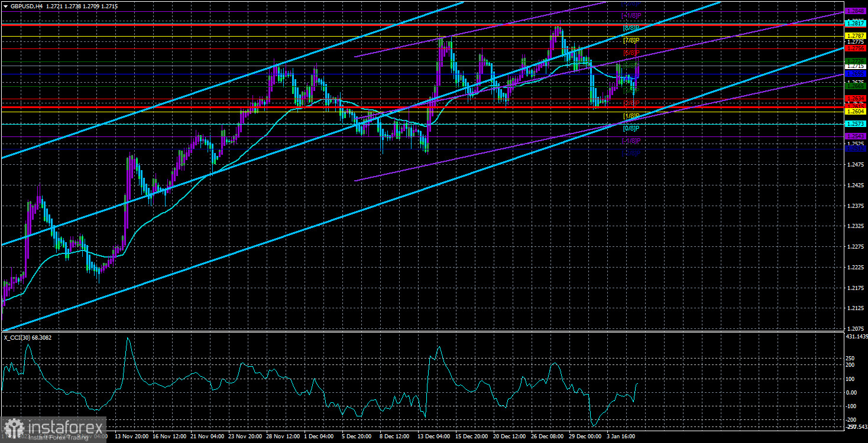868x443 pixels.
Task: Click the 21 Nov 04:00 time label
Action: tap(209, 437)
